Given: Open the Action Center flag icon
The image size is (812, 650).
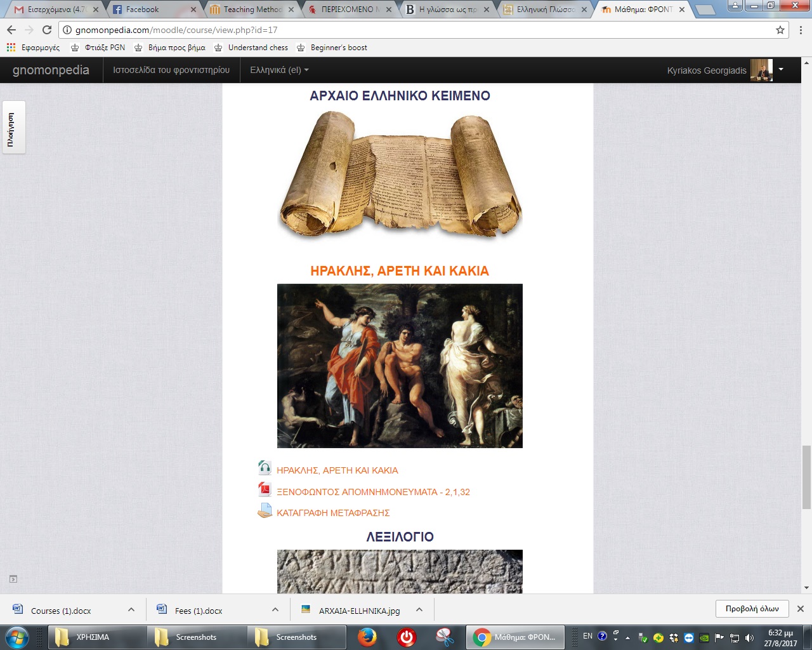Looking at the screenshot, I should [719, 637].
